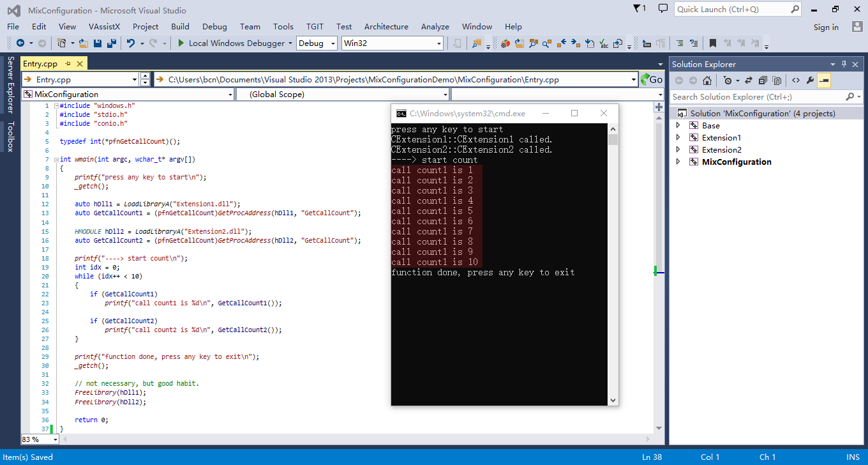Toggle pin on the Entry.cpp tab
This screenshot has width=868, height=465.
pyautogui.click(x=68, y=64)
